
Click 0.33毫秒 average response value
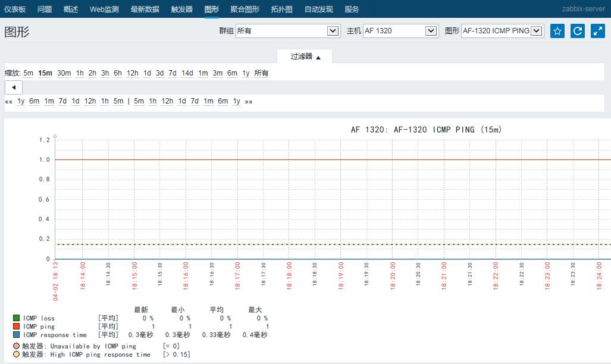coord(217,335)
